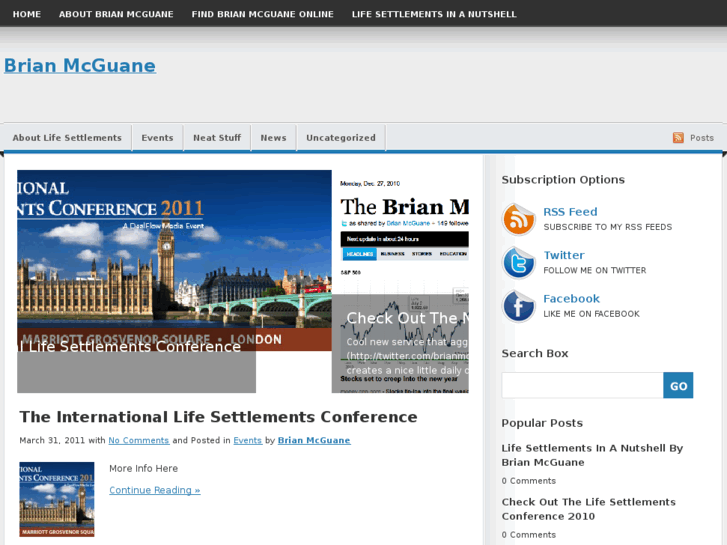Viewport: 727px width, 545px height.
Task: Open popular post Life Settlements In A Nutshell
Action: click(592, 455)
